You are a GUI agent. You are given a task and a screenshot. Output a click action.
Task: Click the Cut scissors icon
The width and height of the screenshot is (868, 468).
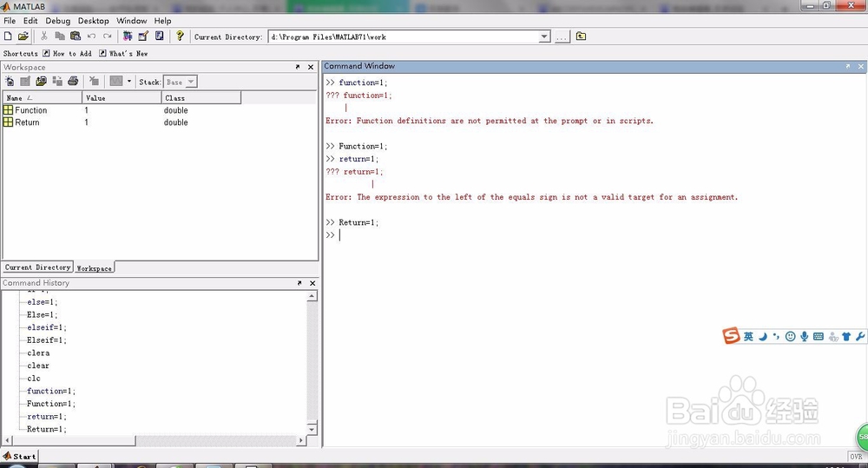[x=43, y=36]
